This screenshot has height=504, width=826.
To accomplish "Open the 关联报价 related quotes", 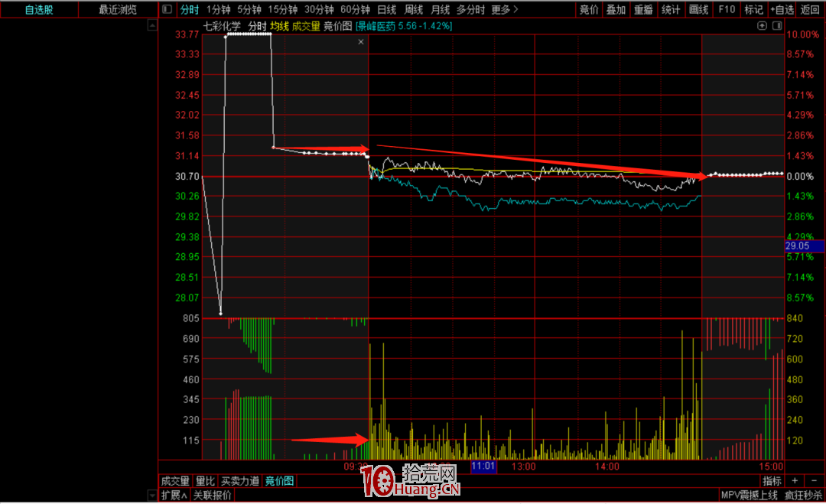I will pos(213,495).
